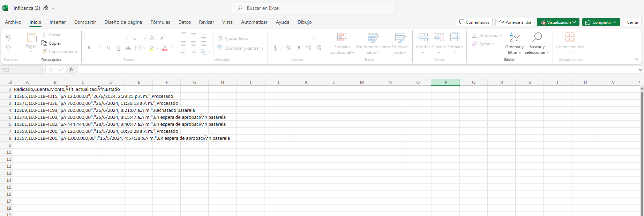The image size is (644, 216).
Task: Click the text orientation icon
Action: point(204,52)
